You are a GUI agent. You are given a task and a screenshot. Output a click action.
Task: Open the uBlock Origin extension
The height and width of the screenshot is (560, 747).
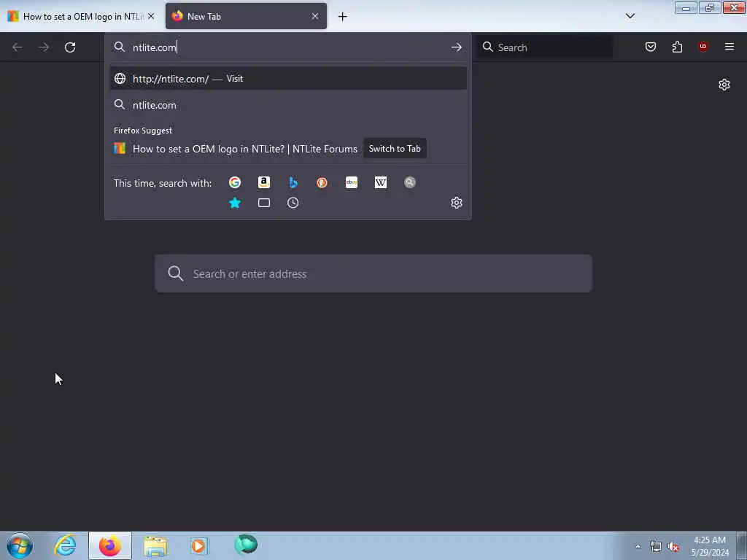[x=703, y=47]
